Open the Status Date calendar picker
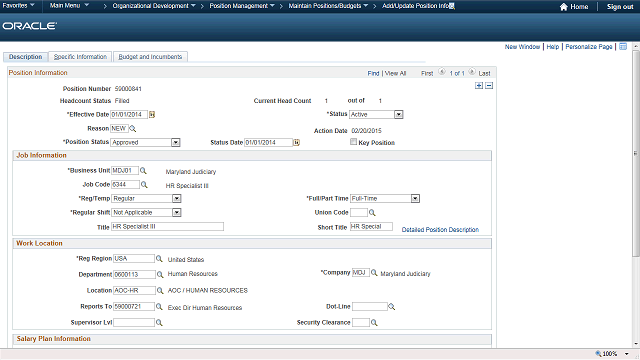The image size is (640, 360). pos(297,142)
